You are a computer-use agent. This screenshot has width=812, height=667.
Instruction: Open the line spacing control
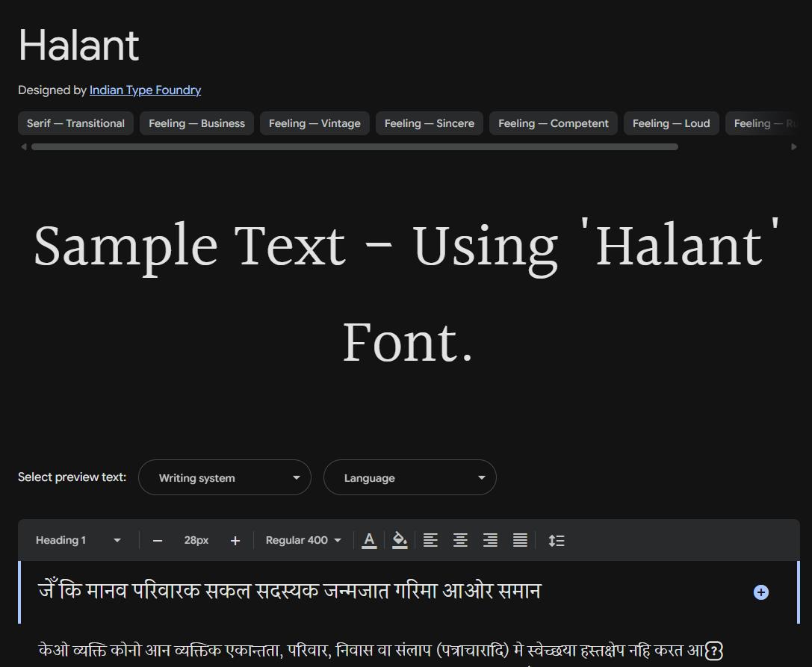pyautogui.click(x=557, y=540)
